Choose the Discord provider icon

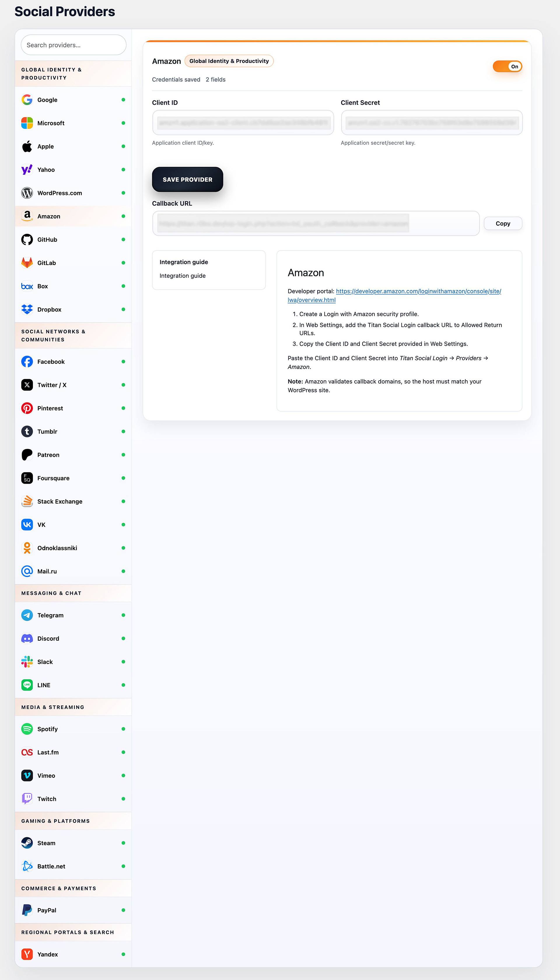(27, 638)
